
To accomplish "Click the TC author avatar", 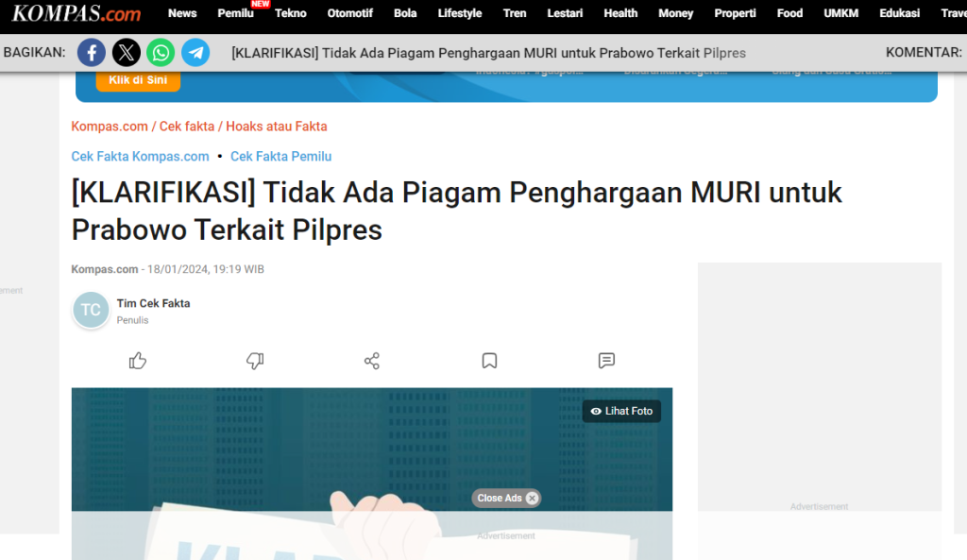I will point(91,310).
